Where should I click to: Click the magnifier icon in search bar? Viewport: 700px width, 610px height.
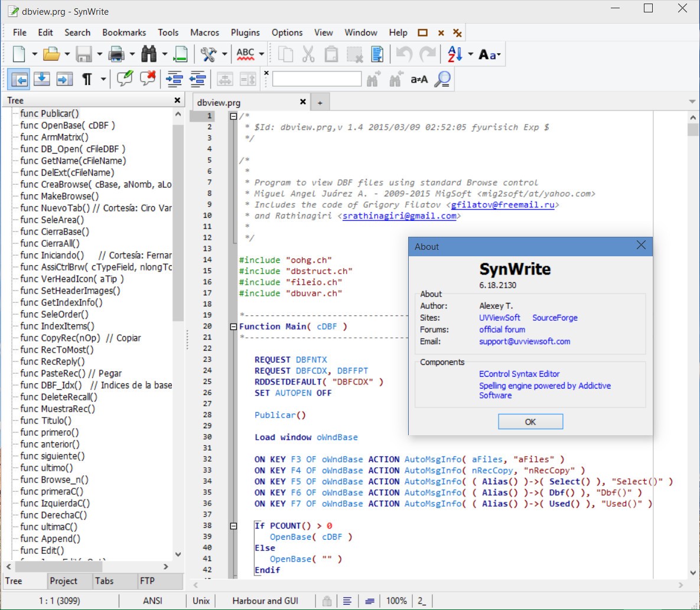click(x=442, y=79)
